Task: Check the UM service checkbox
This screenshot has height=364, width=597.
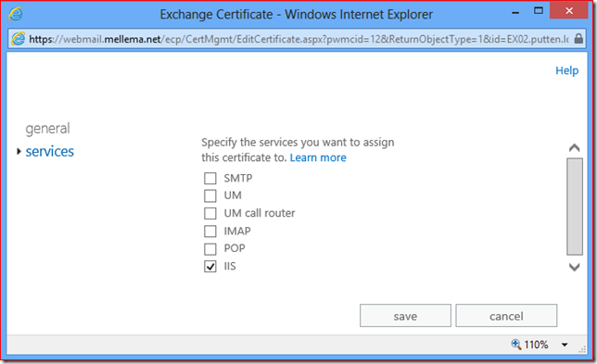Action: pyautogui.click(x=210, y=195)
